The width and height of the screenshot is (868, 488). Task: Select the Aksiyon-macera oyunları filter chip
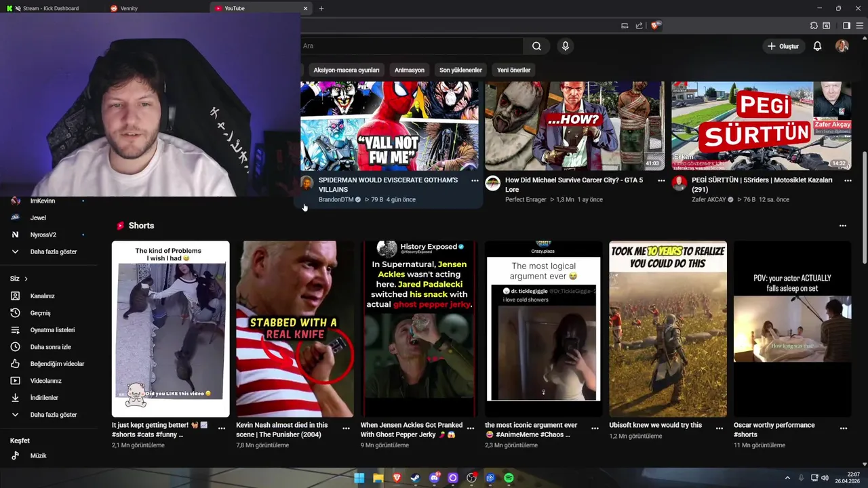(346, 70)
